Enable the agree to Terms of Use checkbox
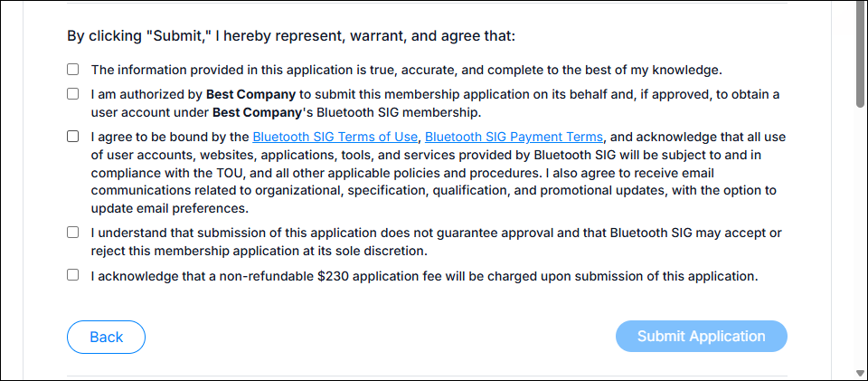Viewport: 868px width, 381px height. tap(73, 137)
